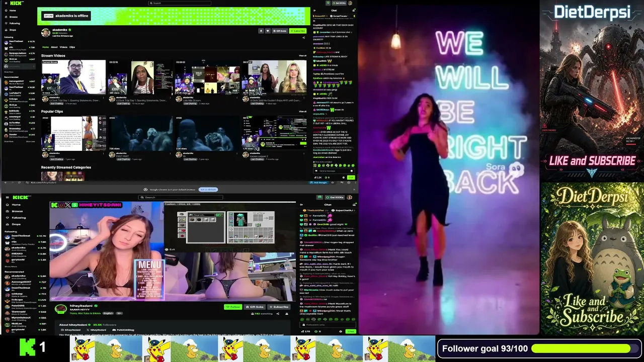Image resolution: width=644 pixels, height=362 pixels.
Task: Click Gift Subs on akademiks channel
Action: pyautogui.click(x=280, y=31)
